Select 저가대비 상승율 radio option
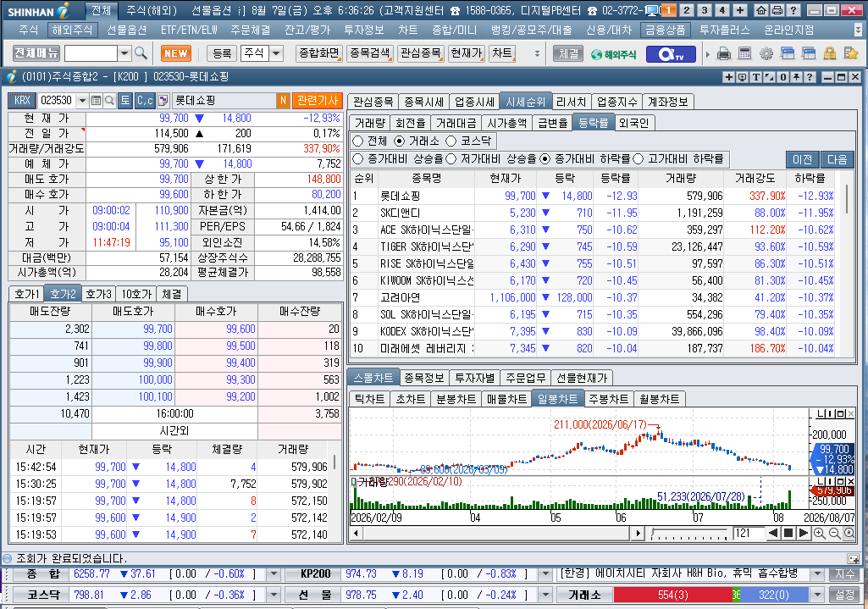This screenshot has height=609, width=868. 451,159
